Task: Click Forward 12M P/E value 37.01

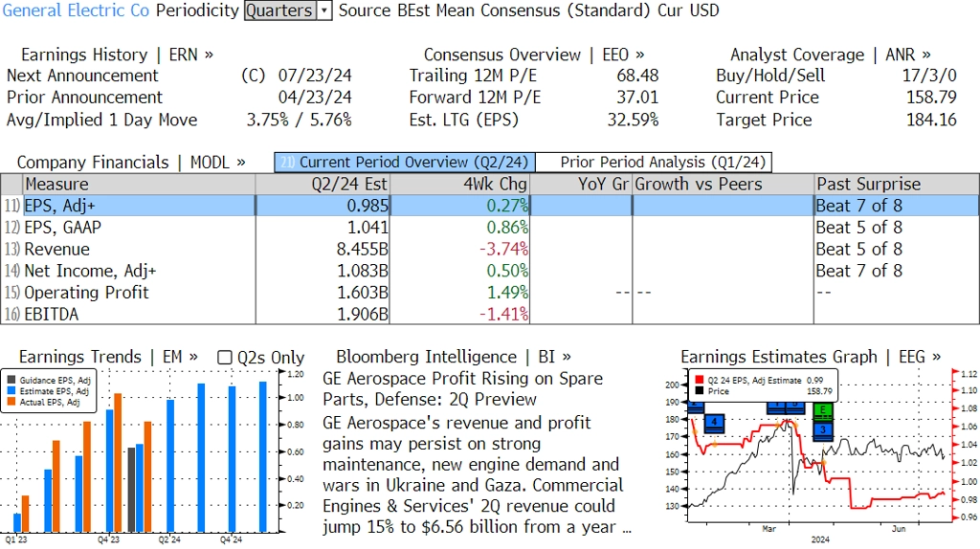Action: tap(637, 98)
